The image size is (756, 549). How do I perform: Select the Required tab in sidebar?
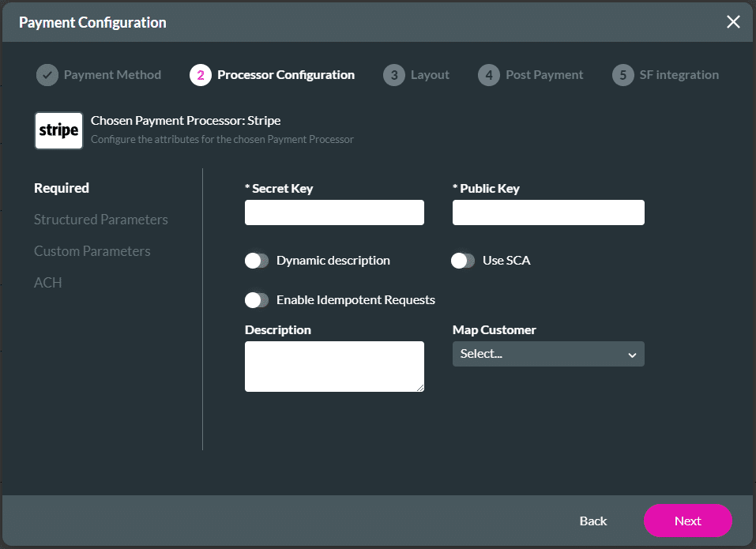click(62, 188)
